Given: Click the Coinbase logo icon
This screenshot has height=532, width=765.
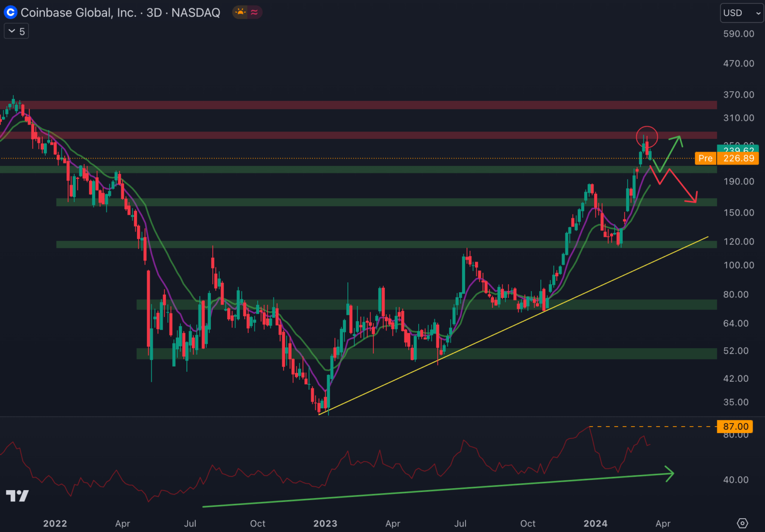Looking at the screenshot, I should point(10,12).
